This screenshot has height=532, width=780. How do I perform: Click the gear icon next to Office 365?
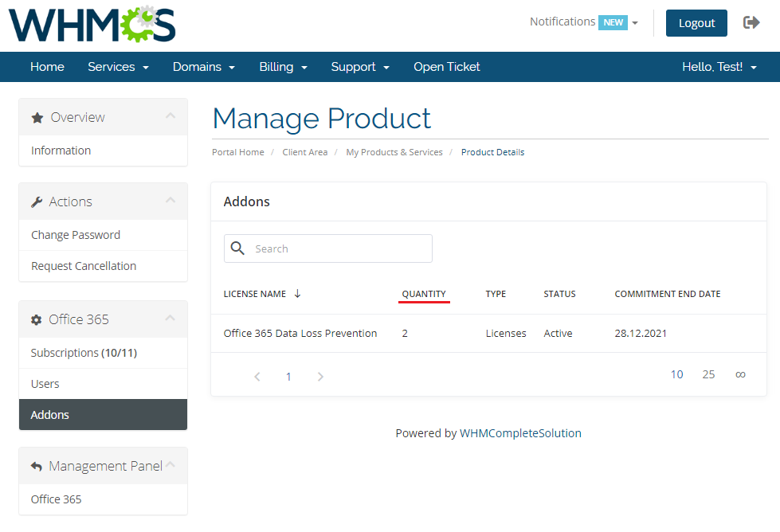(x=37, y=319)
